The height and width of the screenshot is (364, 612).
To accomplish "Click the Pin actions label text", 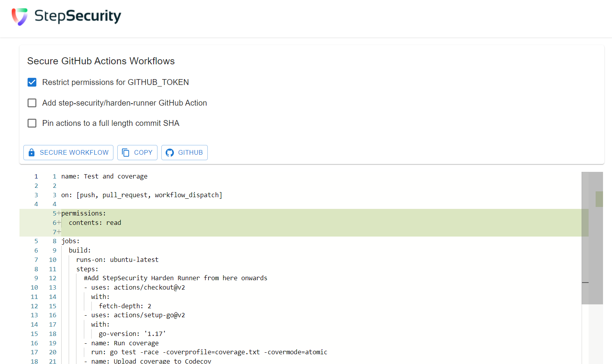I will coord(111,123).
